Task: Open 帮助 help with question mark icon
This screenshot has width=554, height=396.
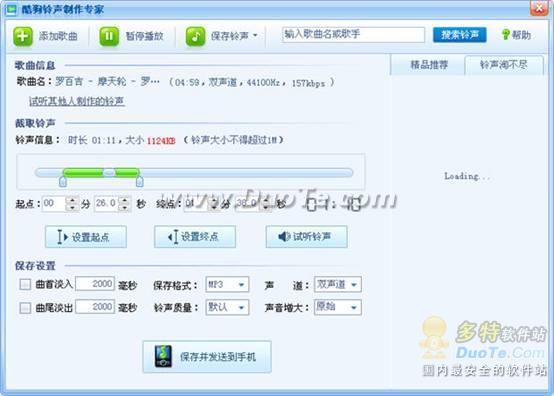Action: (516, 35)
